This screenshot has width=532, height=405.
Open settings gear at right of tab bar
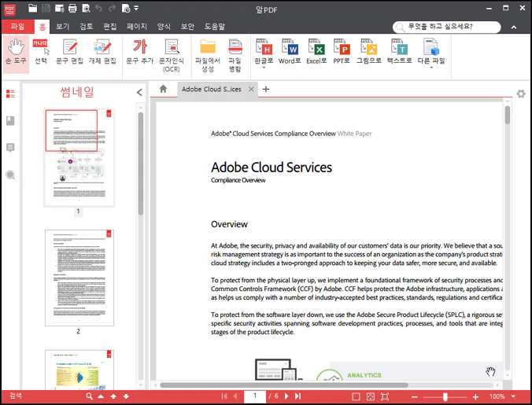(x=521, y=94)
